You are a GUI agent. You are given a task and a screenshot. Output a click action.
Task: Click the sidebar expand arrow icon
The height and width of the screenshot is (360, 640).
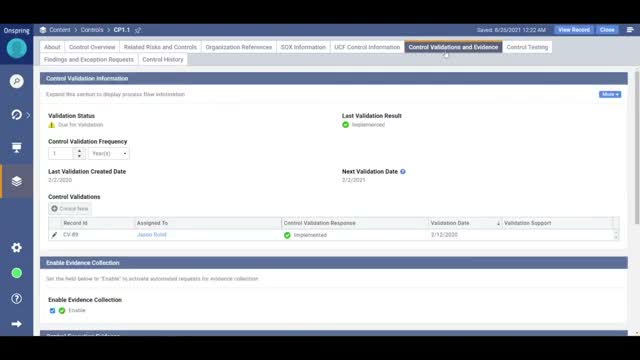coord(16,324)
